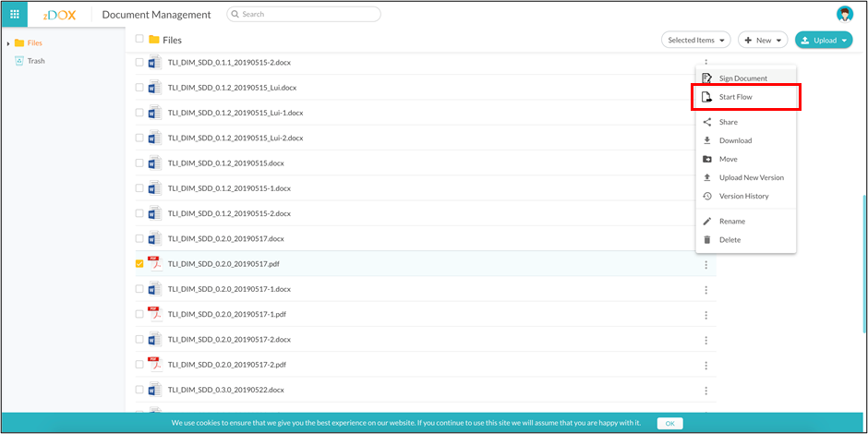The height and width of the screenshot is (434, 868).
Task: Click file name TLI_DIM_SDD_0.1.2_20190515_Lui-2.docx
Action: (235, 138)
